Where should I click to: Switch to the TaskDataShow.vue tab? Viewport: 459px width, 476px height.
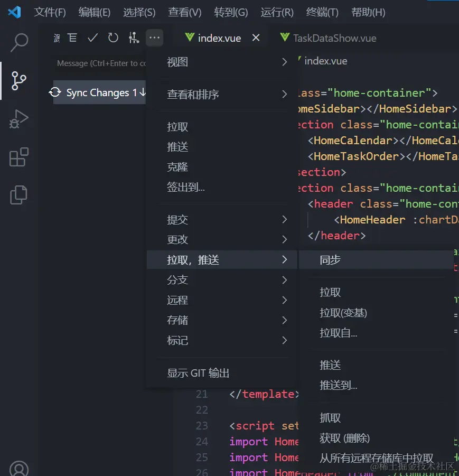(x=334, y=38)
